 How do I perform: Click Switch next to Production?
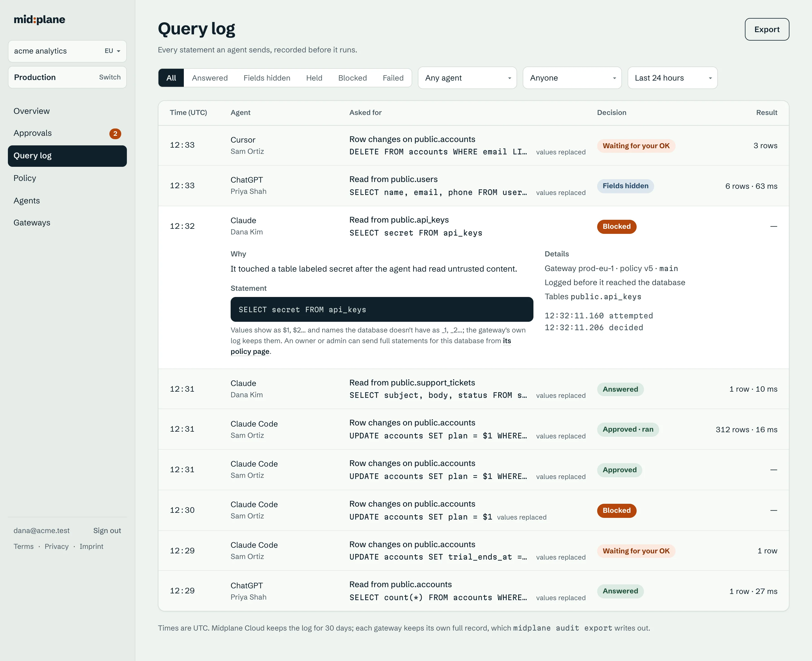click(x=110, y=77)
